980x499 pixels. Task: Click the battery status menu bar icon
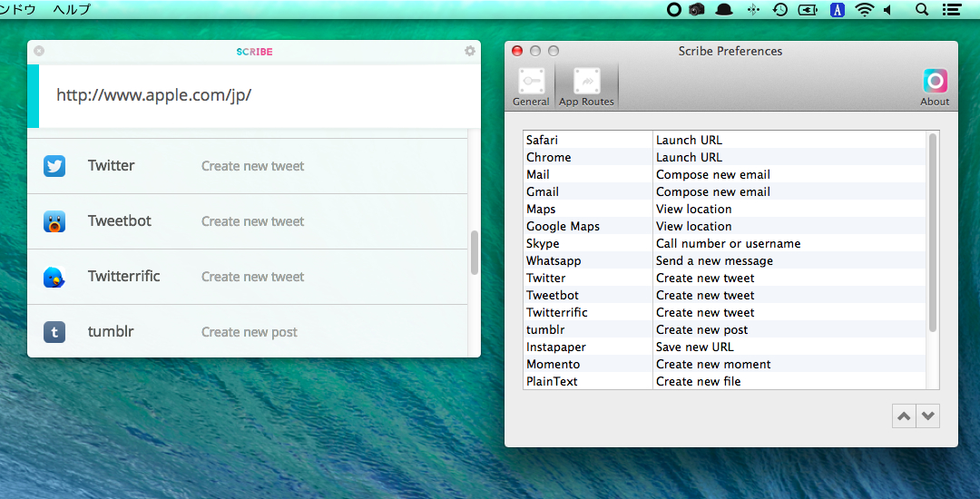(x=808, y=9)
